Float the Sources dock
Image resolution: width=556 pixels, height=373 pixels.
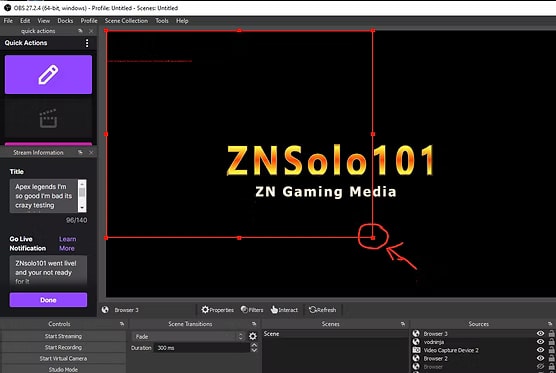[550, 324]
